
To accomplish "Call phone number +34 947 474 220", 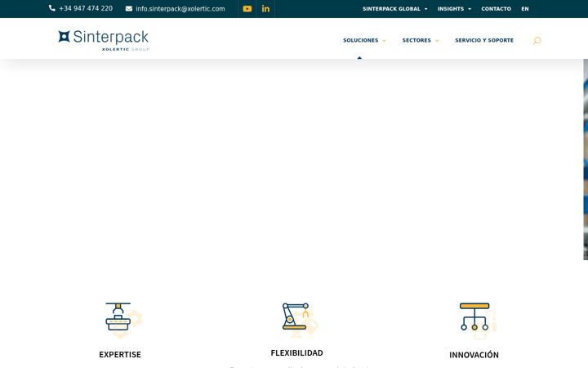I will point(86,8).
